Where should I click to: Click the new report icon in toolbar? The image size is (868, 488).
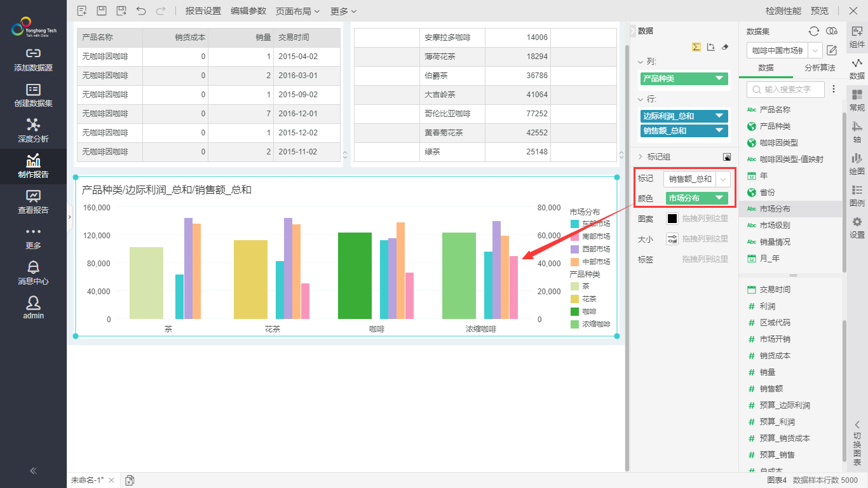click(x=81, y=11)
